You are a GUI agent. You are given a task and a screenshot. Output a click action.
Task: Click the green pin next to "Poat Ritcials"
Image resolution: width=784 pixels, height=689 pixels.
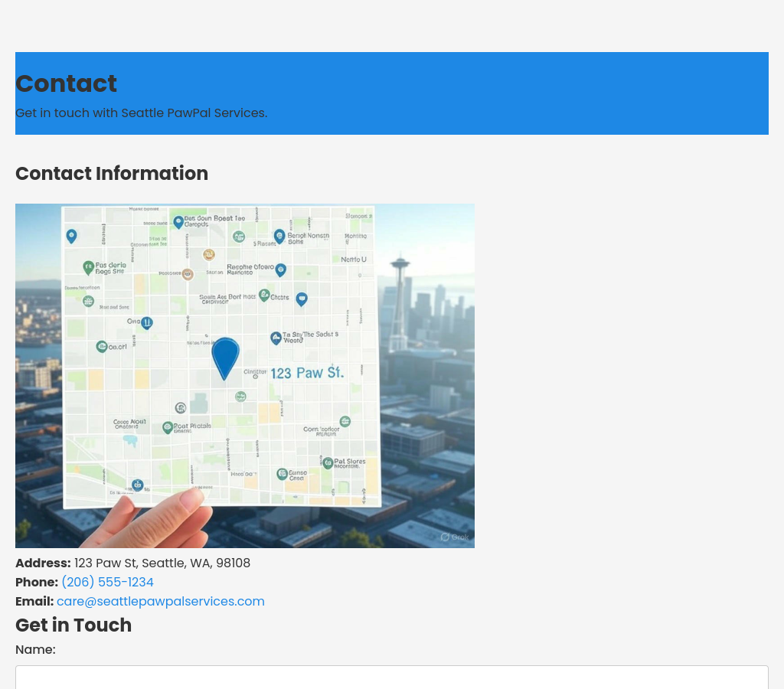coord(168,427)
